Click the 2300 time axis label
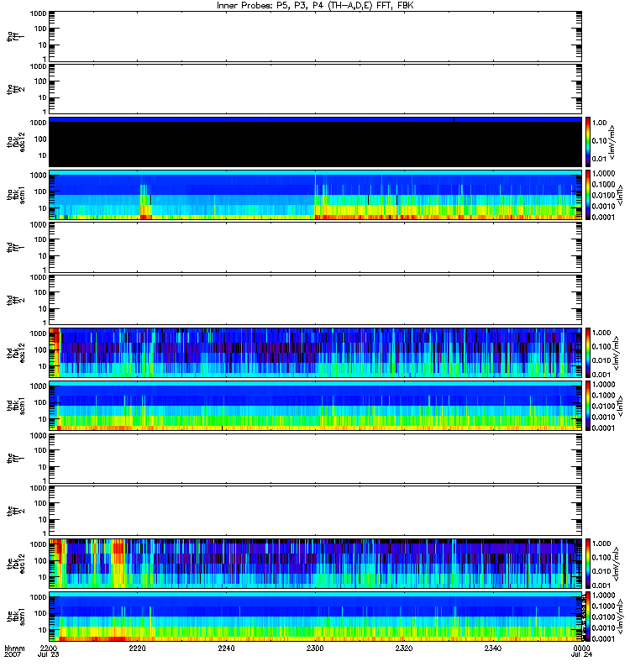Viewport: 630px width, 672px height. click(315, 648)
